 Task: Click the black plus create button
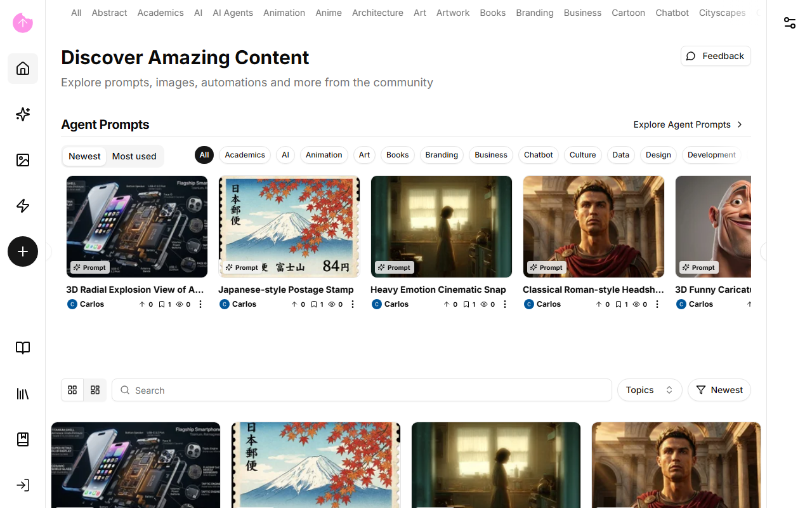tap(23, 251)
